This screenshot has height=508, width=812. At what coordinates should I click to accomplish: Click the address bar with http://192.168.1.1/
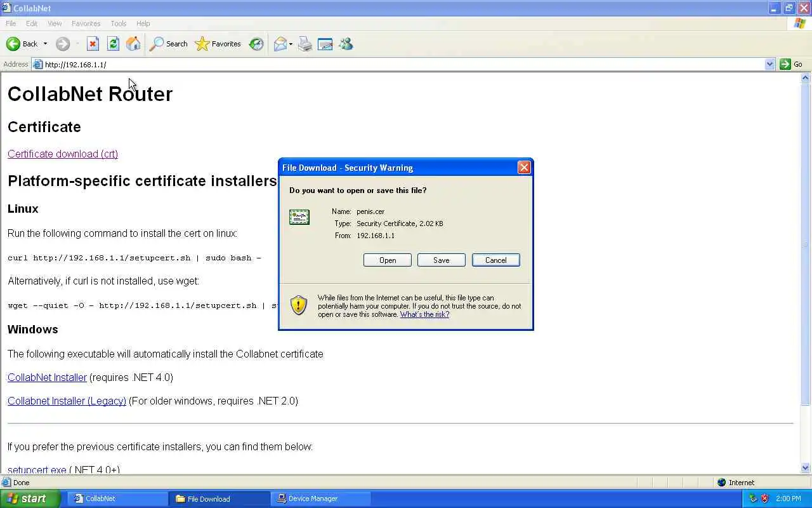(403, 64)
